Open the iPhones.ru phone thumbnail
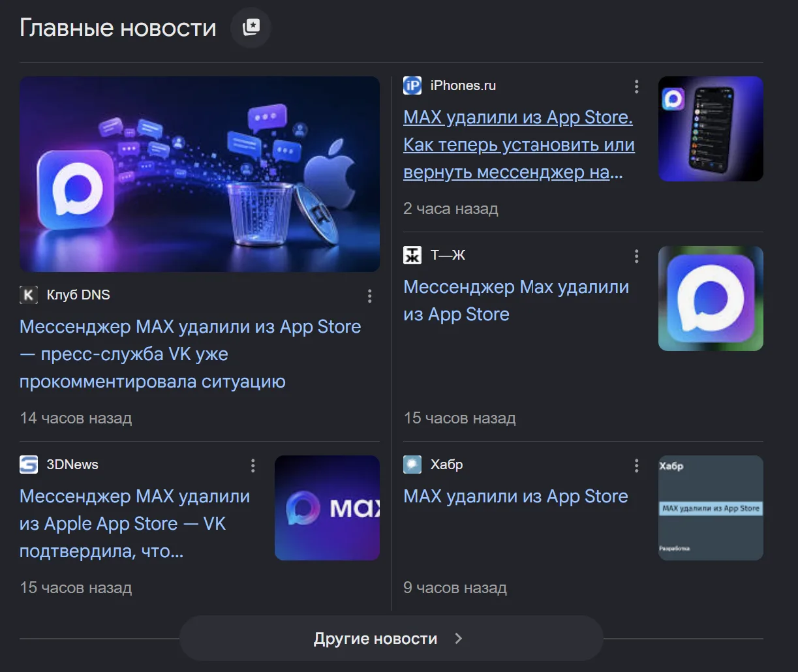Viewport: 798px width, 672px height. tap(711, 129)
